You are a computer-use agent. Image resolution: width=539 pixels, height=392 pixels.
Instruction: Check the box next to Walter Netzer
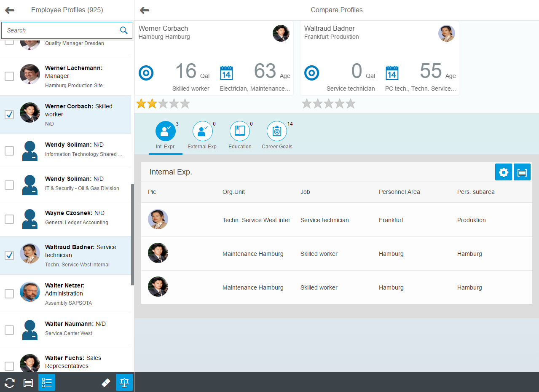click(x=9, y=294)
